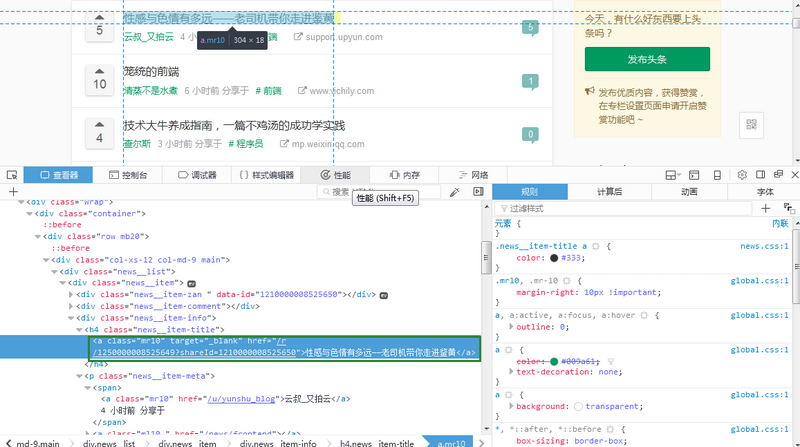Open comment bubble showing 1 comment

(530, 81)
